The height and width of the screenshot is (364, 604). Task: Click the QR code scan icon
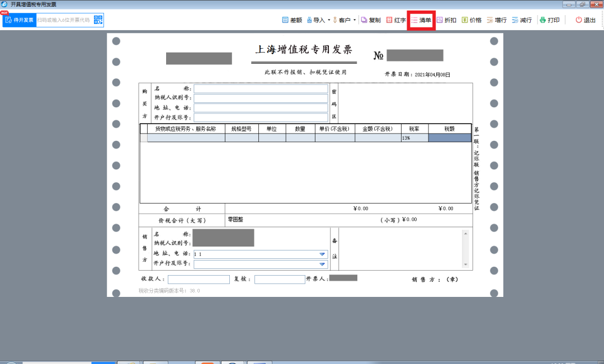[x=98, y=20]
